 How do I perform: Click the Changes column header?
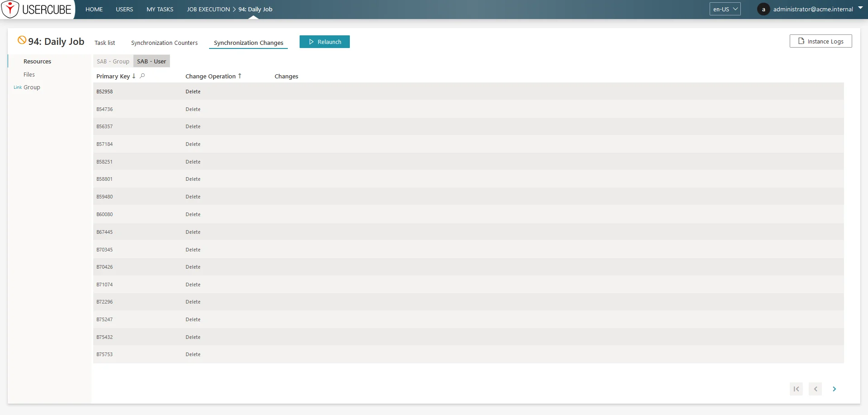pyautogui.click(x=286, y=76)
